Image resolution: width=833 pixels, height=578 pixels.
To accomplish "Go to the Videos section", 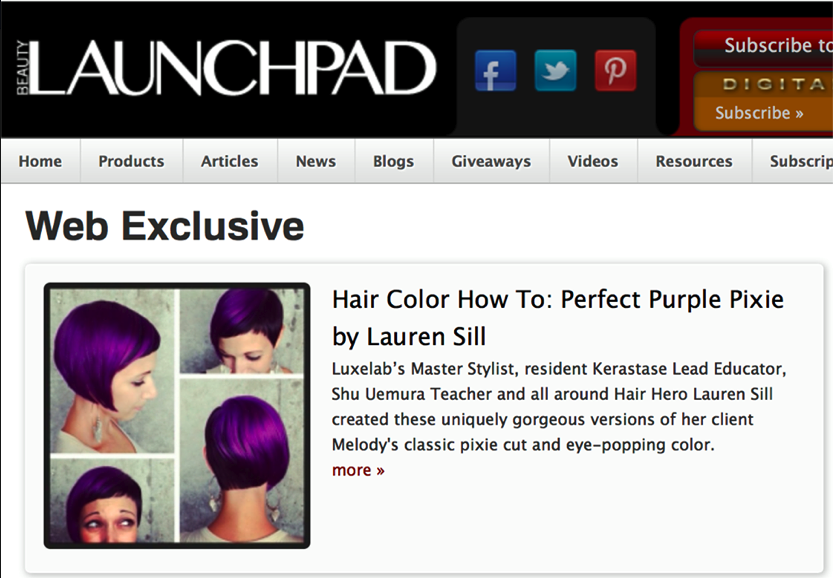I will point(593,161).
